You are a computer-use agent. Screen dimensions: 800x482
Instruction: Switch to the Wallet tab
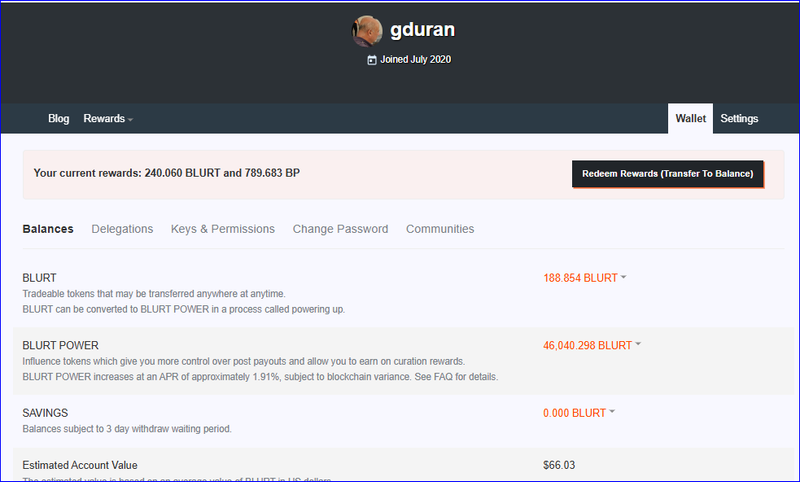[690, 119]
